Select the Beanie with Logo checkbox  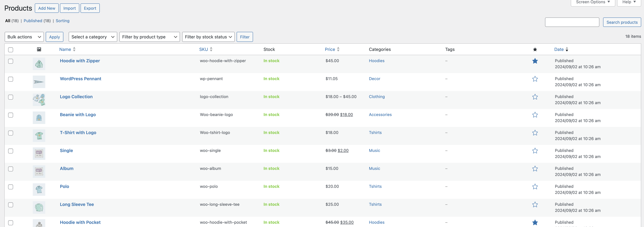10,115
